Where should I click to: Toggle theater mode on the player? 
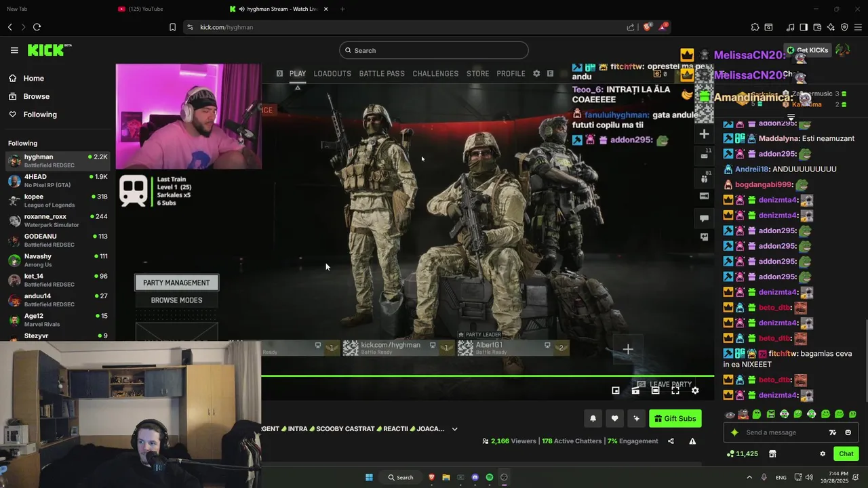click(x=655, y=390)
